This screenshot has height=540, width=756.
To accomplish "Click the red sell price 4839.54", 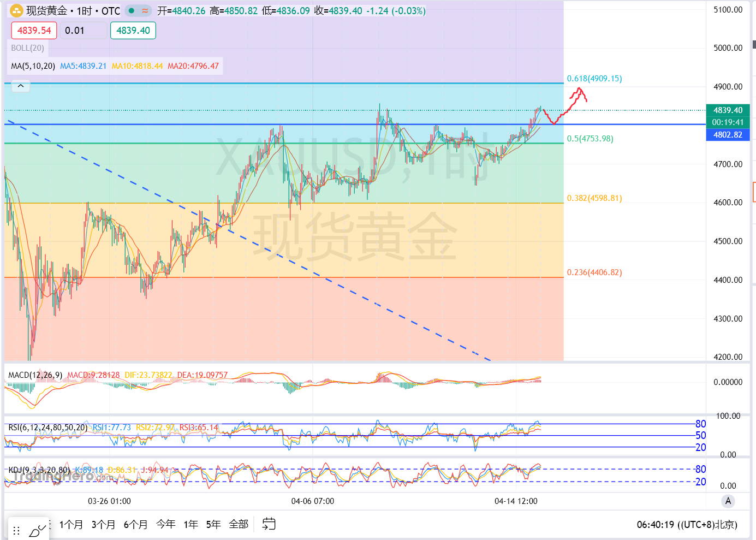I will (34, 31).
